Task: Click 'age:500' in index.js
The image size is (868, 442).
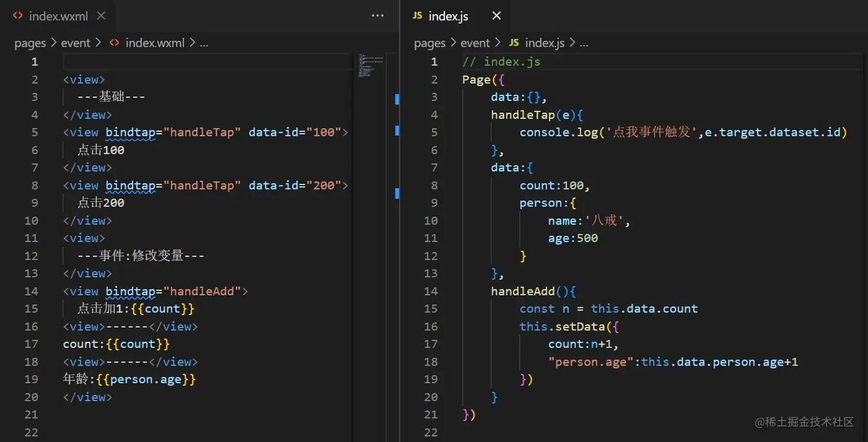Action: click(573, 238)
